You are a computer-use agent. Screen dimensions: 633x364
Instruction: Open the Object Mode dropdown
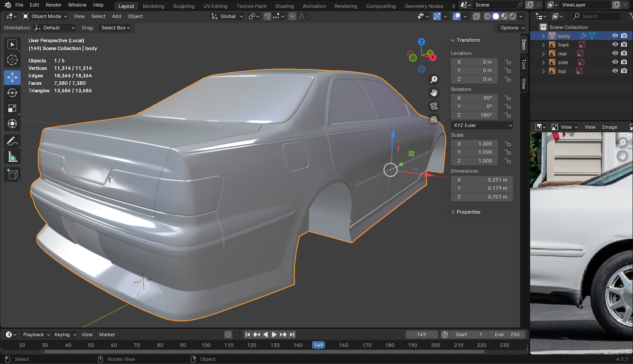coord(45,16)
